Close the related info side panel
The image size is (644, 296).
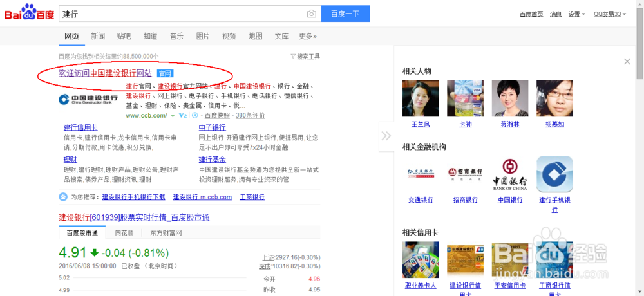pos(627,62)
